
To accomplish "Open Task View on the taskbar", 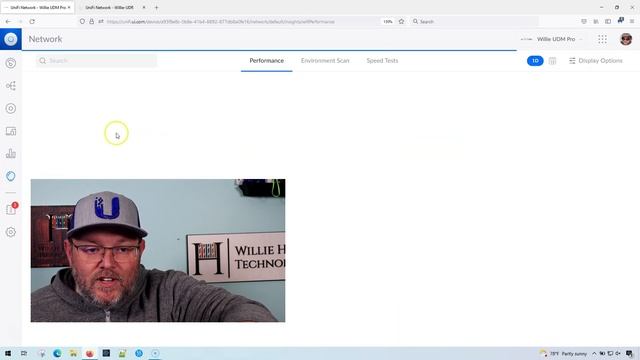I will tap(24, 353).
